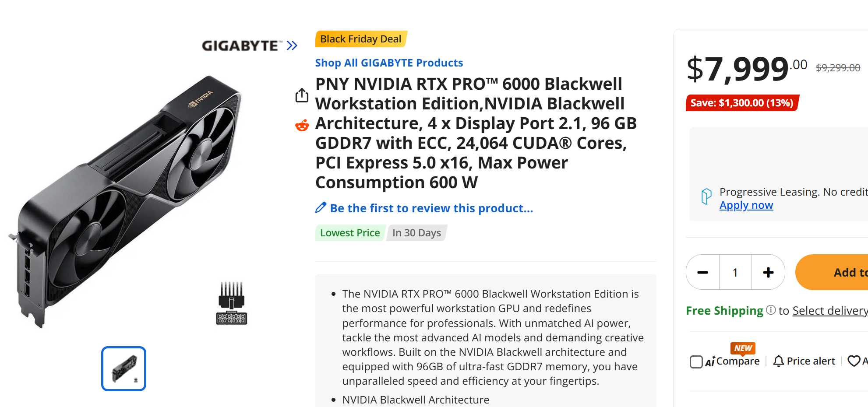Click the Reddit share icon

(302, 126)
